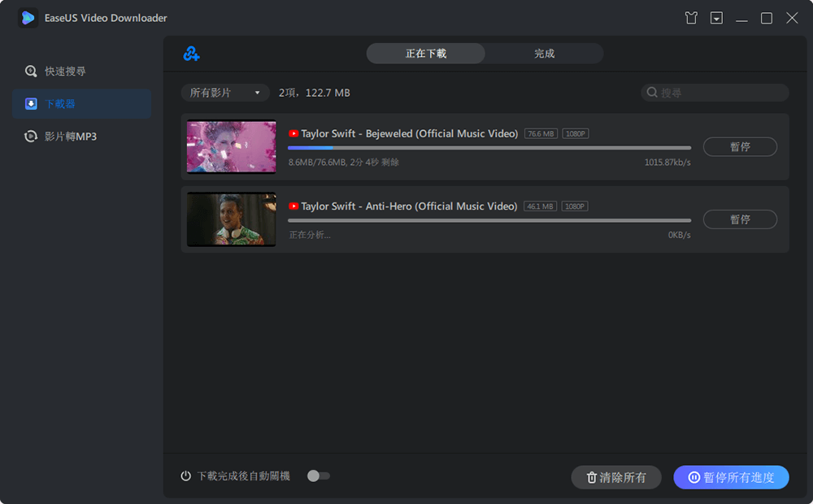Pause the Bejeweled download with 暫停
813x504 pixels.
pyautogui.click(x=740, y=147)
